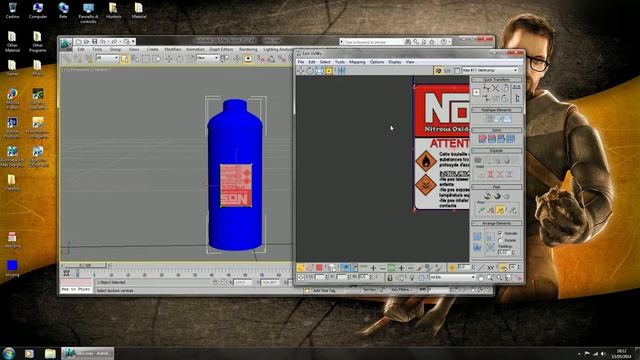
Task: Click the blue bottle model in viewport
Action: (x=235, y=174)
